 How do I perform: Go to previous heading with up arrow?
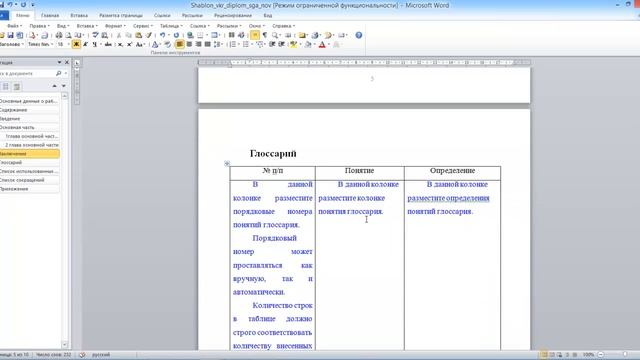[x=54, y=86]
